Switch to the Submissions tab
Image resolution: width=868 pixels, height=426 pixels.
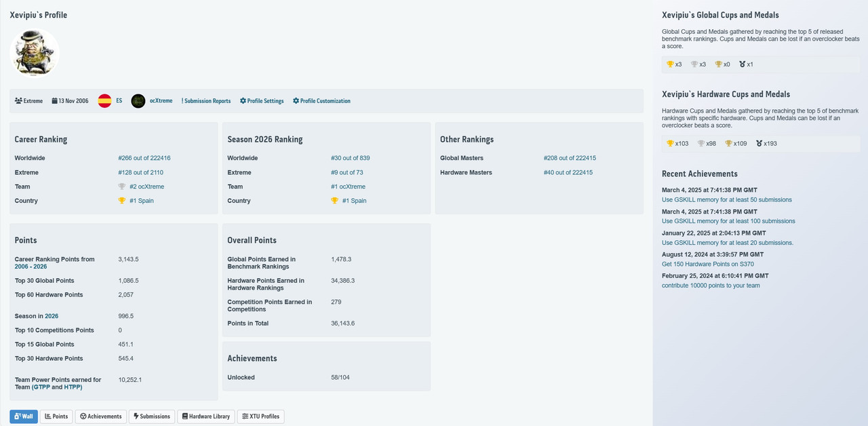click(152, 417)
